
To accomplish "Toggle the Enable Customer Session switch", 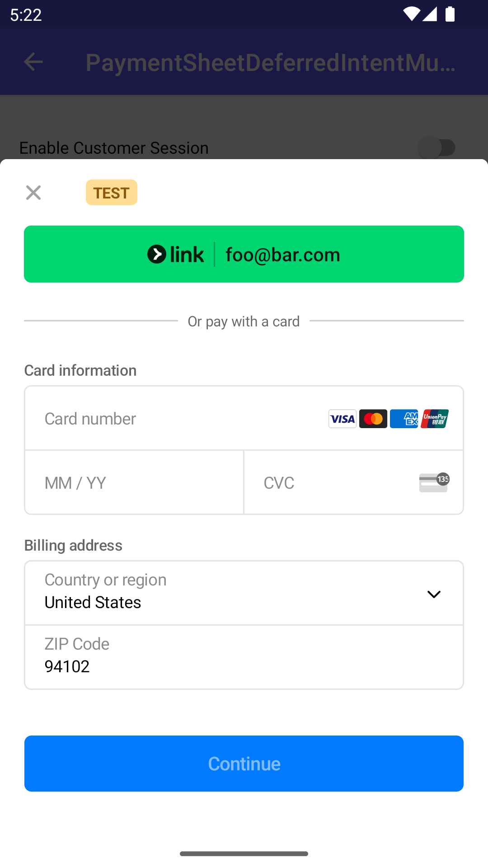I will click(x=436, y=148).
